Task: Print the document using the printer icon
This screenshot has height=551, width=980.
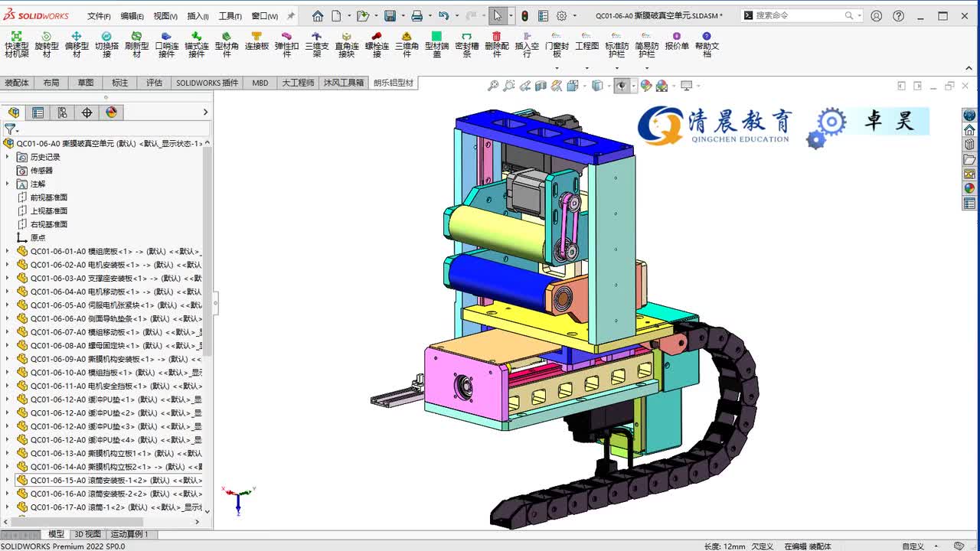Action: tap(416, 15)
